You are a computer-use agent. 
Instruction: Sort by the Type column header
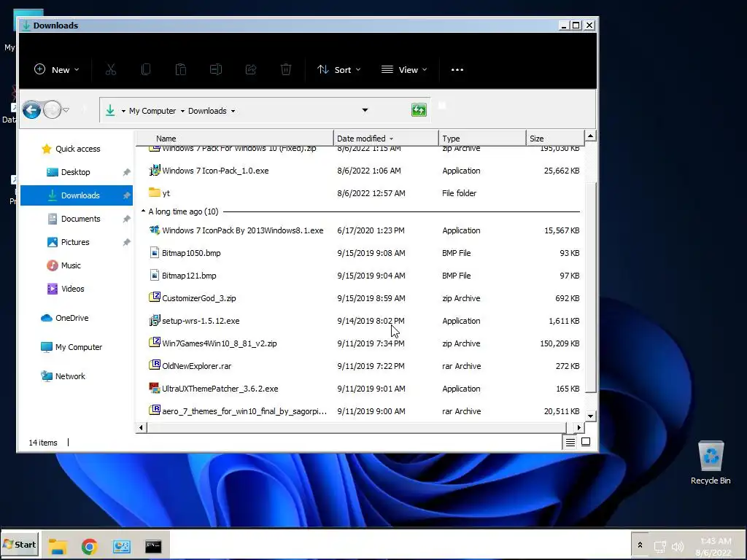point(482,138)
